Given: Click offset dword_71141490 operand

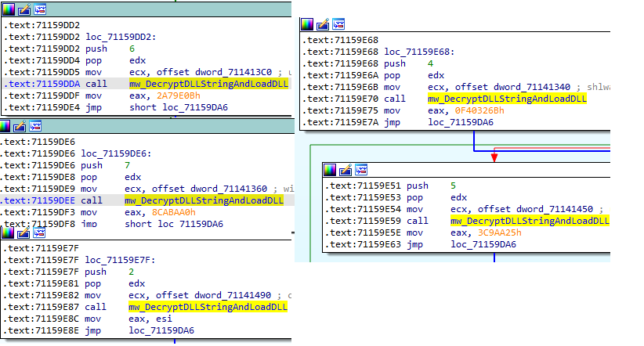Looking at the screenshot, I should [x=213, y=295].
